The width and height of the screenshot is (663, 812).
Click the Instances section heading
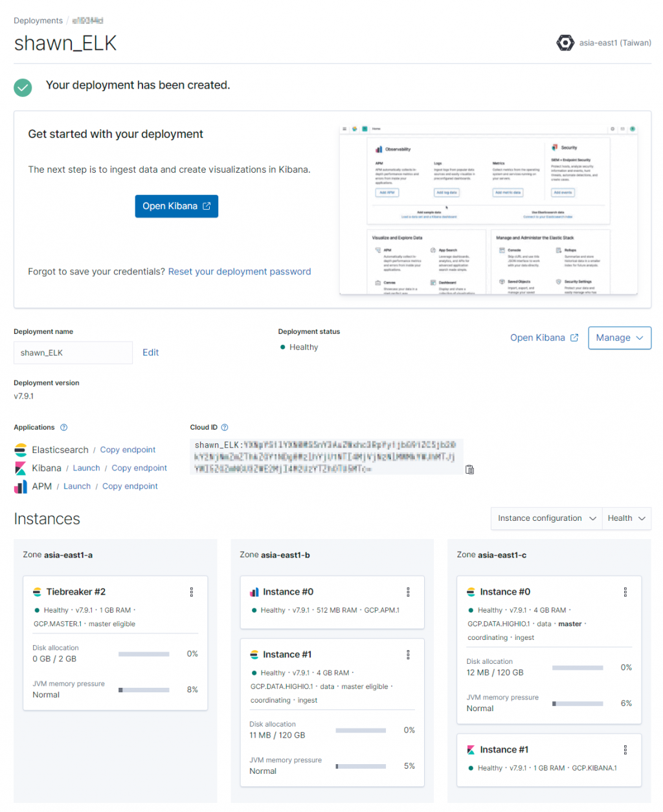pyautogui.click(x=47, y=519)
